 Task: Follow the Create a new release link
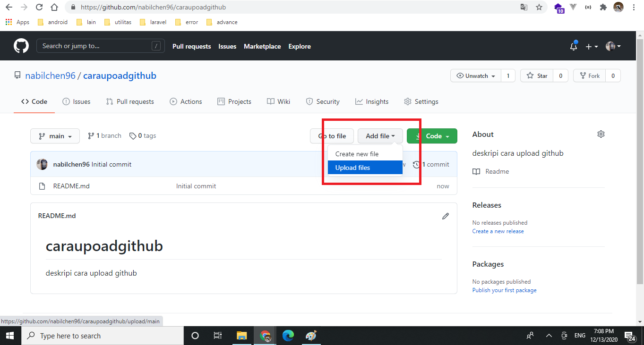(x=498, y=231)
